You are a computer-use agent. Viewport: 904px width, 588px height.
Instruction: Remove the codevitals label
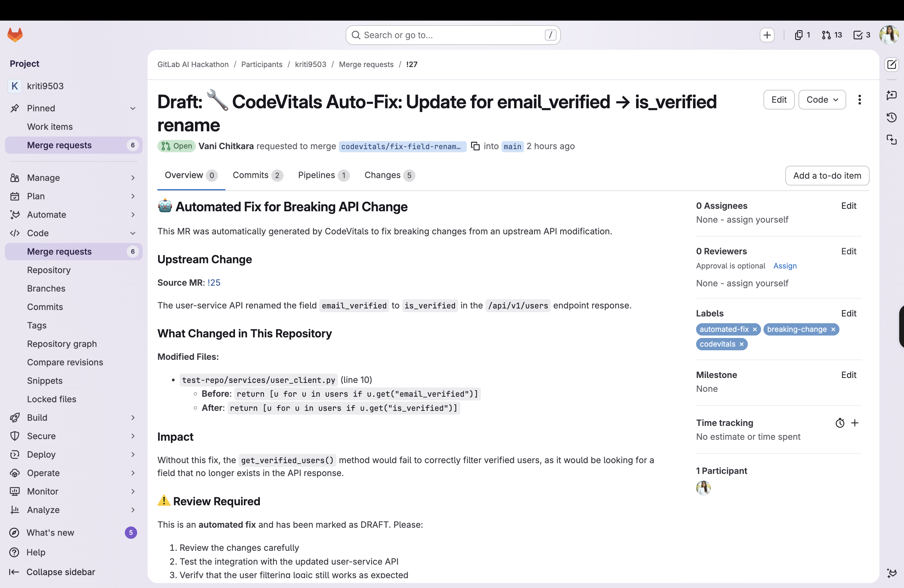[x=741, y=344]
